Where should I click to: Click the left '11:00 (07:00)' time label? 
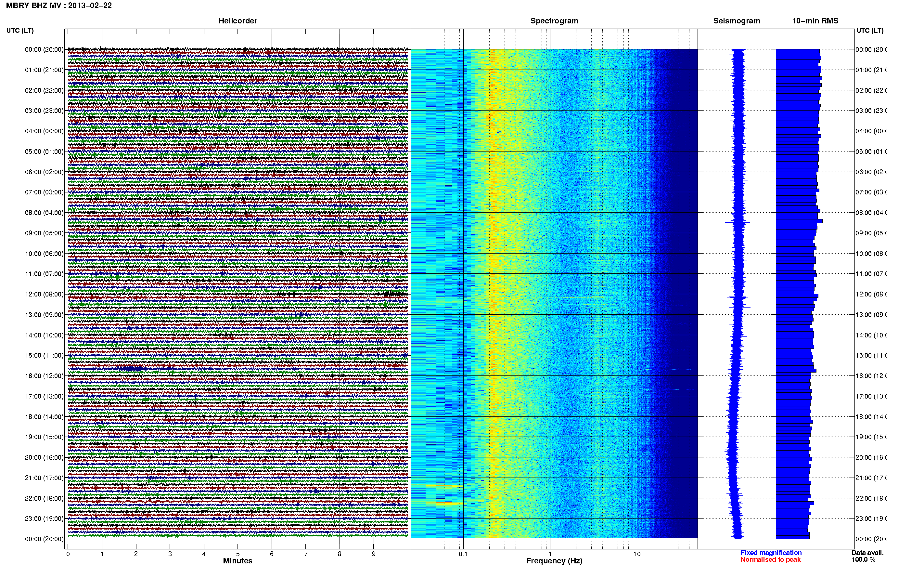tap(44, 274)
